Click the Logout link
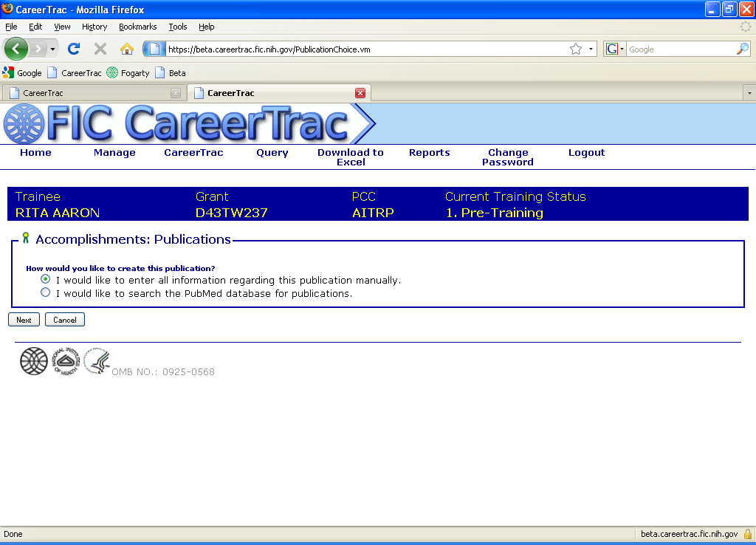Viewport: 756px width, 545px height. [x=586, y=152]
